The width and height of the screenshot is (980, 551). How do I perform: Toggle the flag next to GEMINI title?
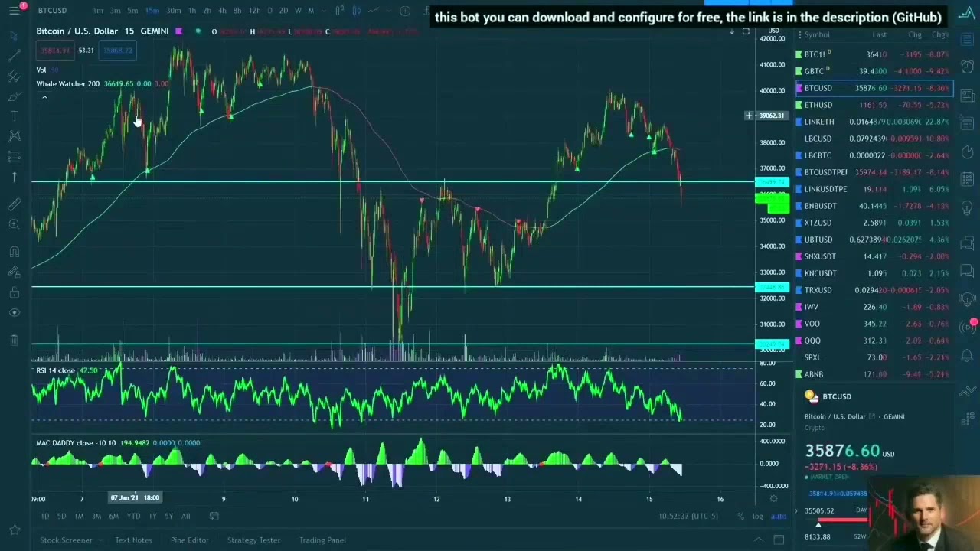pyautogui.click(x=178, y=31)
